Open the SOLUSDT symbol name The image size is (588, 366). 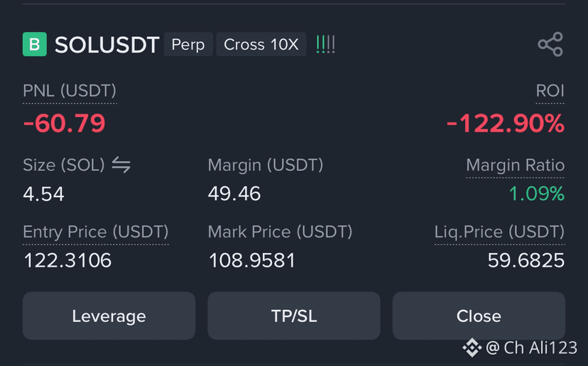pyautogui.click(x=107, y=45)
